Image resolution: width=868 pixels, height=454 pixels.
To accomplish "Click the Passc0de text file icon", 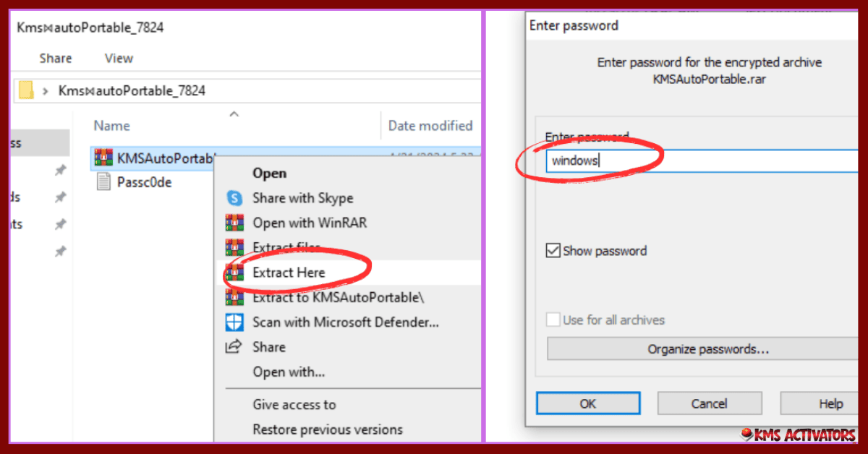I will pos(103,182).
